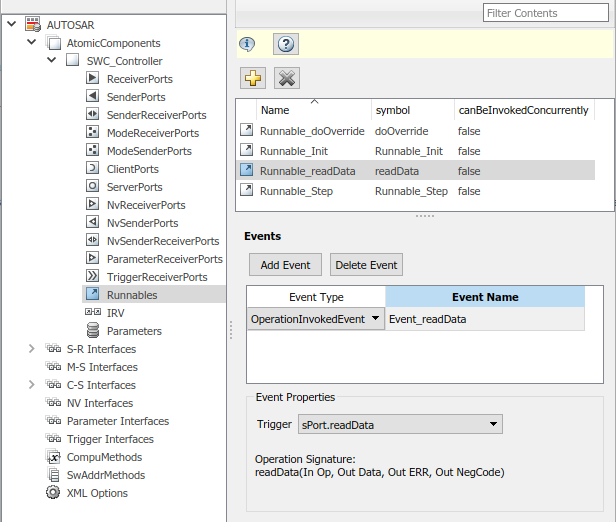Select the Event_readData event name cell
Screen dimensions: 616x522
(x=484, y=319)
